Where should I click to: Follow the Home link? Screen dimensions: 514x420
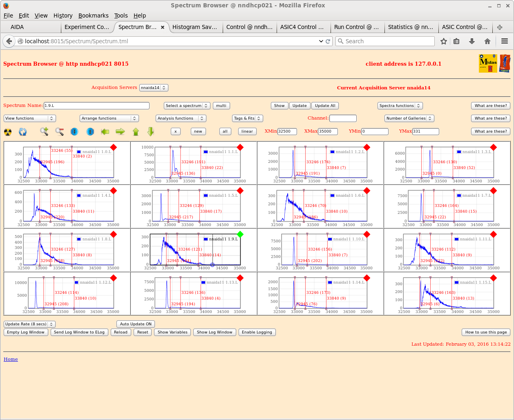click(11, 359)
